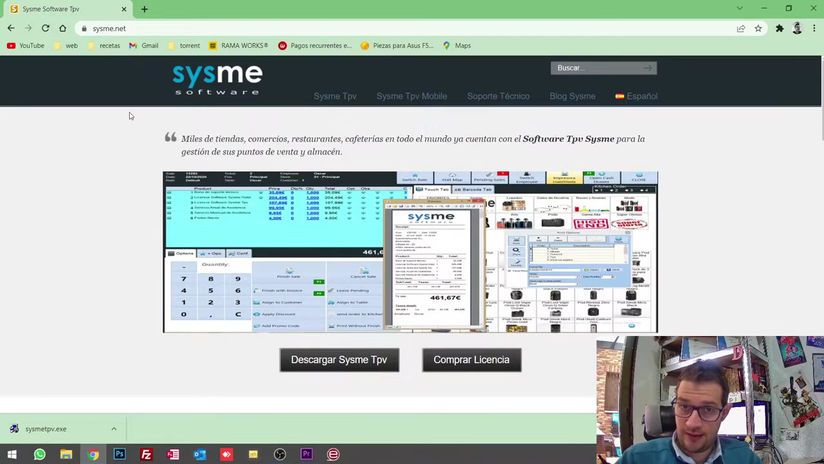
Task: Open the web bookmarks folder
Action: [66, 46]
